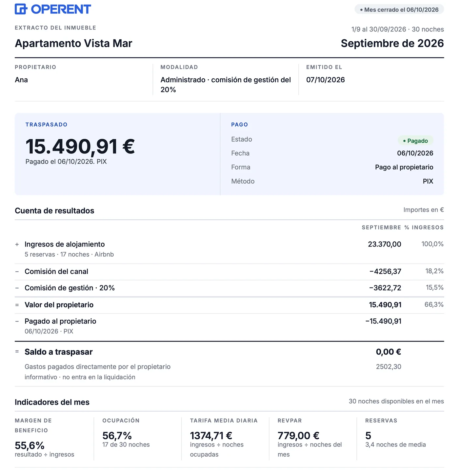Click the 'Mes cerrado el 06/10/2026' status badge
Screen dimensions: 459x476
tap(399, 10)
